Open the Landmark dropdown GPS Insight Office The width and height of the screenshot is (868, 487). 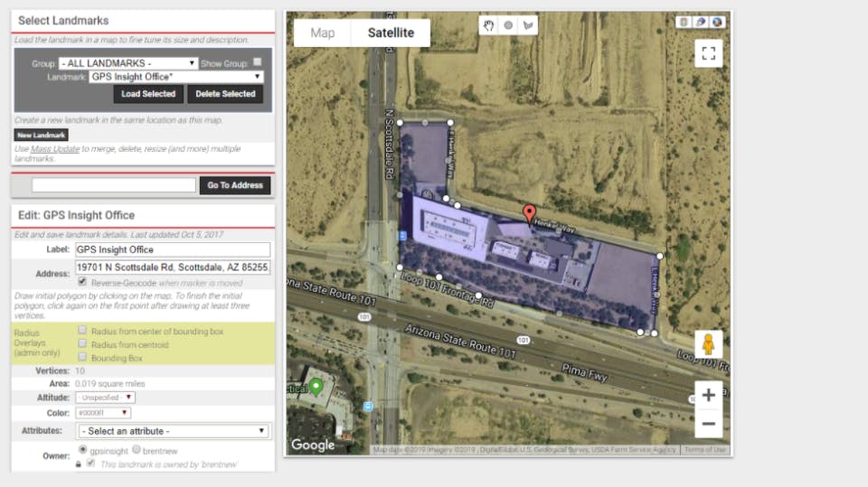click(x=176, y=77)
